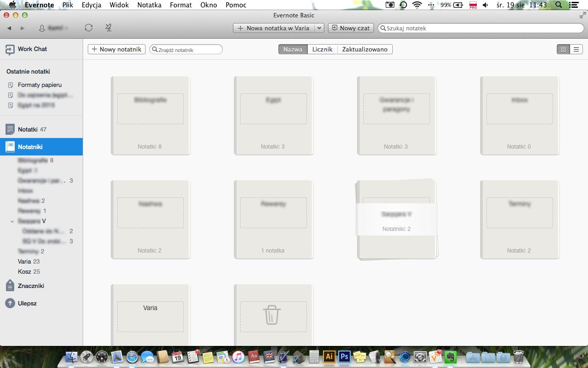Open the Widok menu
Screen dimensions: 588x368
click(x=119, y=5)
